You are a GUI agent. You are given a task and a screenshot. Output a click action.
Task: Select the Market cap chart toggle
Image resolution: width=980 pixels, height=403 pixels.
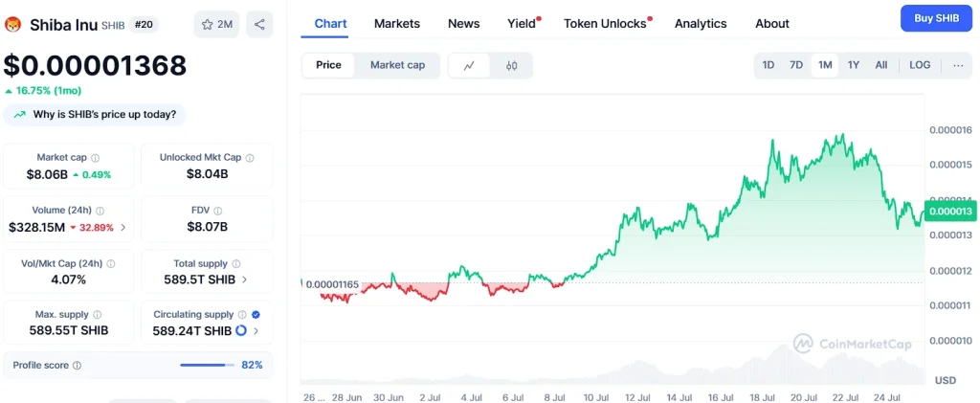coord(397,65)
